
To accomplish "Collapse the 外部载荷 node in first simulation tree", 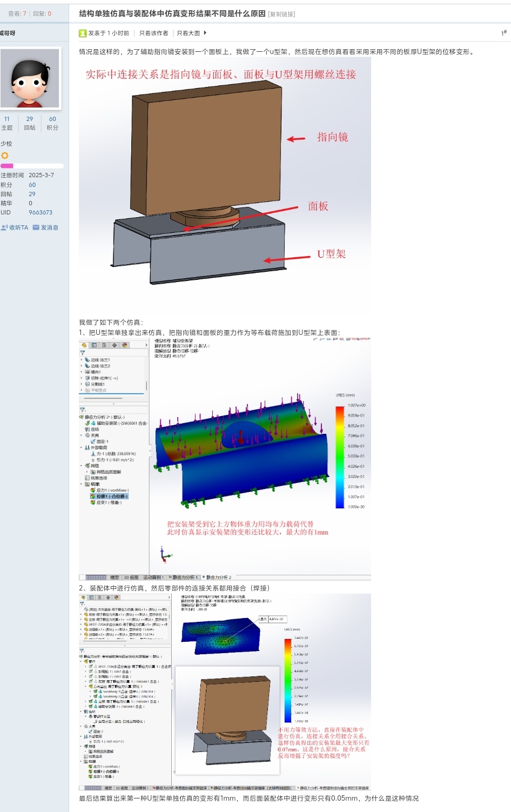I will [x=82, y=447].
